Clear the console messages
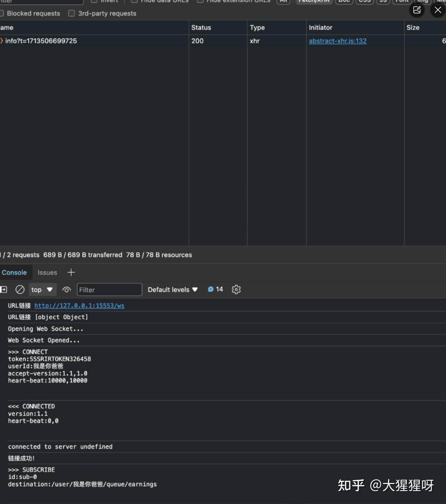 20,290
